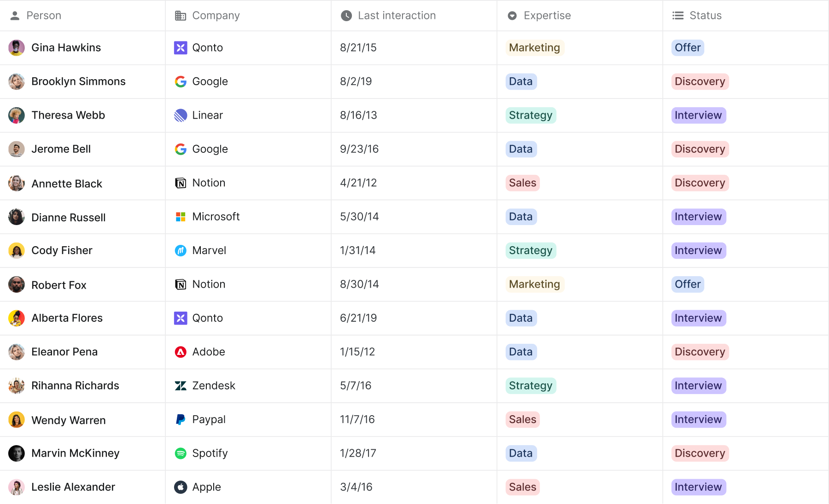Click Cody Fisher's Strategy expertise tag
Image resolution: width=829 pixels, height=504 pixels.
[531, 251]
